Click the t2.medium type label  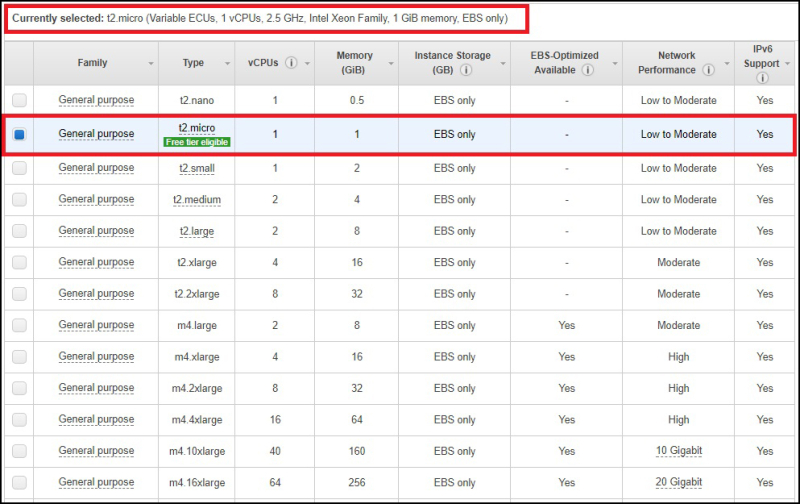197,200
